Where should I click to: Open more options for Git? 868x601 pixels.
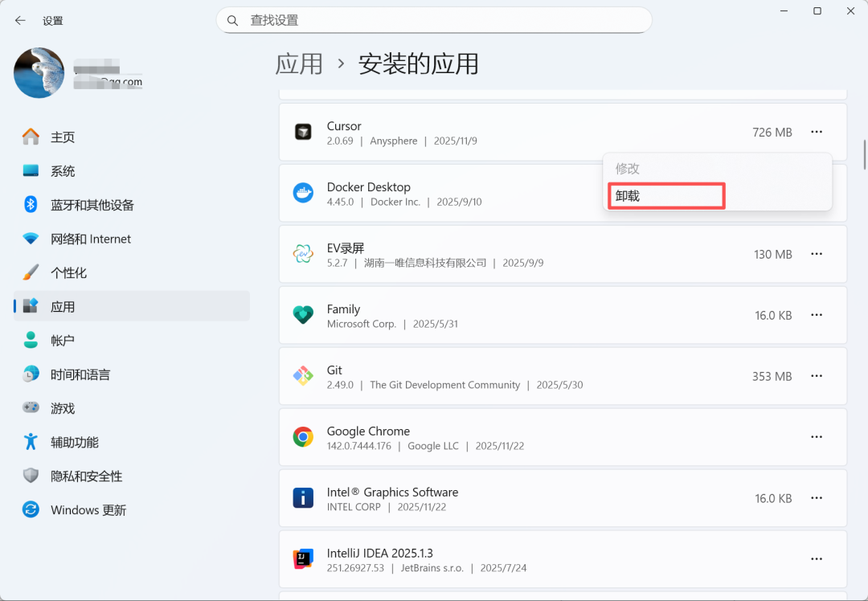coord(817,376)
